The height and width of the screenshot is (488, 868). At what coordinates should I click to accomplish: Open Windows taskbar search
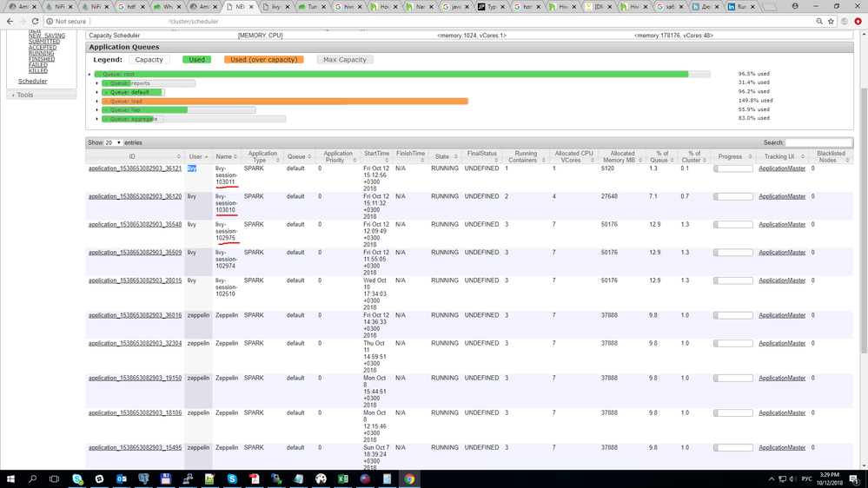pos(32,478)
